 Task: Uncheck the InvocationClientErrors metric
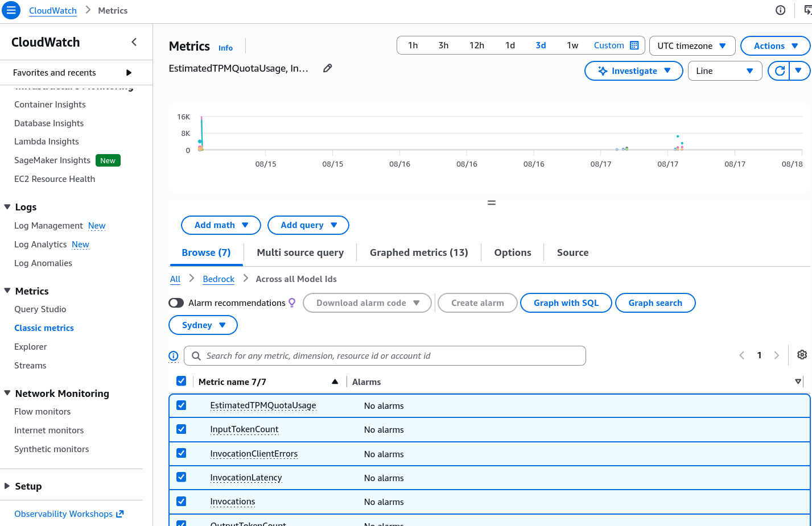182,453
